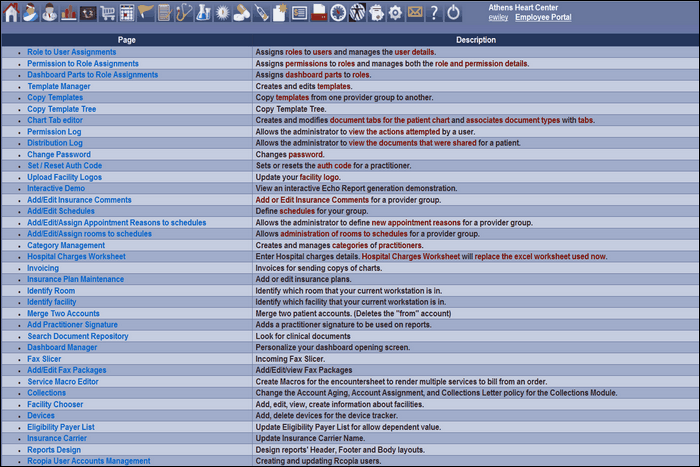Open Add/Edit Fax Packages link
700x467 pixels.
click(x=67, y=370)
